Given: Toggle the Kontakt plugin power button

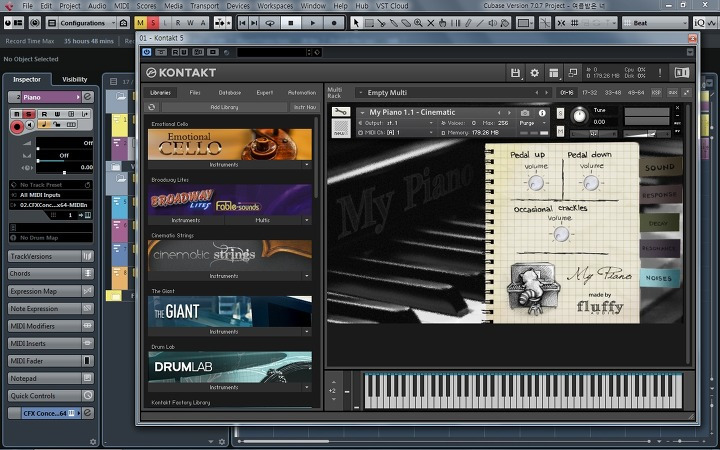Looking at the screenshot, I should pos(146,52).
